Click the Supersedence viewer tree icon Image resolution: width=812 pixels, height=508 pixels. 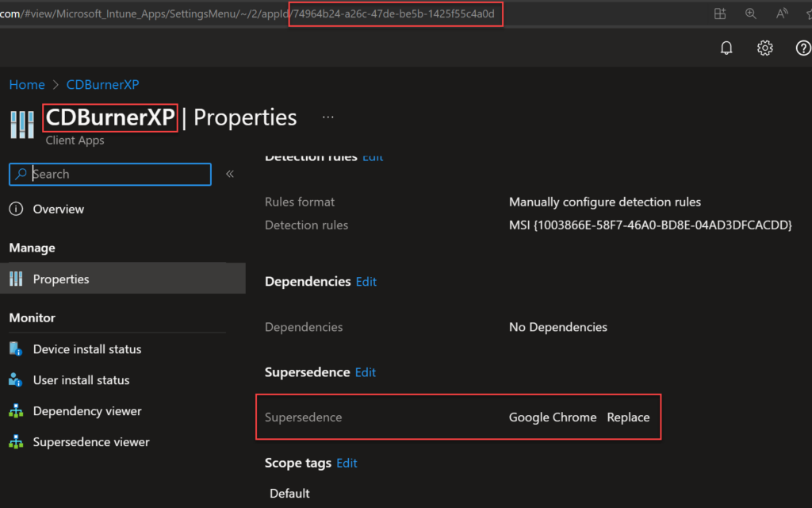tap(16, 442)
